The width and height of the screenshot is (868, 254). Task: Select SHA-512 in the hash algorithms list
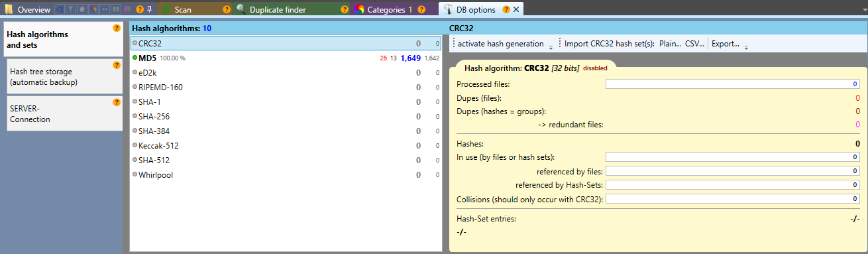coord(286,160)
